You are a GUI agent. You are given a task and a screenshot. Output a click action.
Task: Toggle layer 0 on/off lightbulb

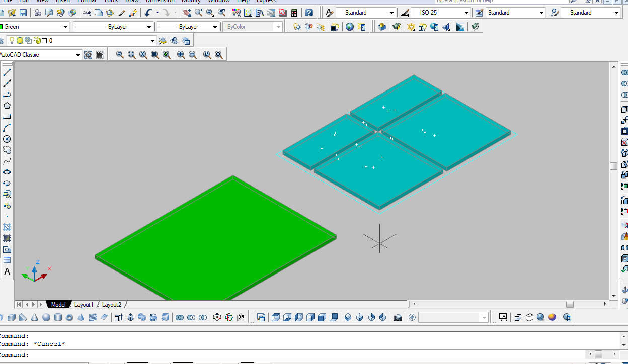13,41
